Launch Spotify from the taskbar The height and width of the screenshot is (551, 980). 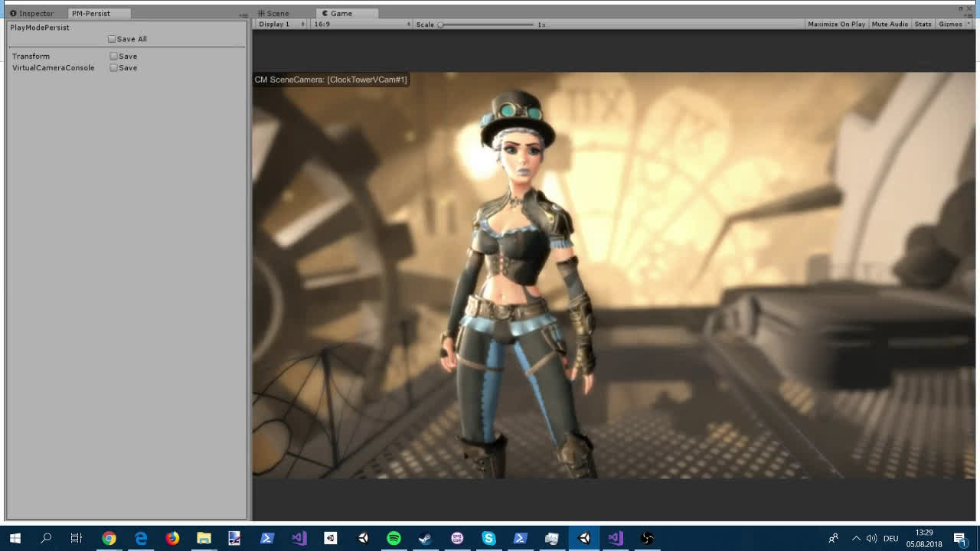pyautogui.click(x=394, y=538)
